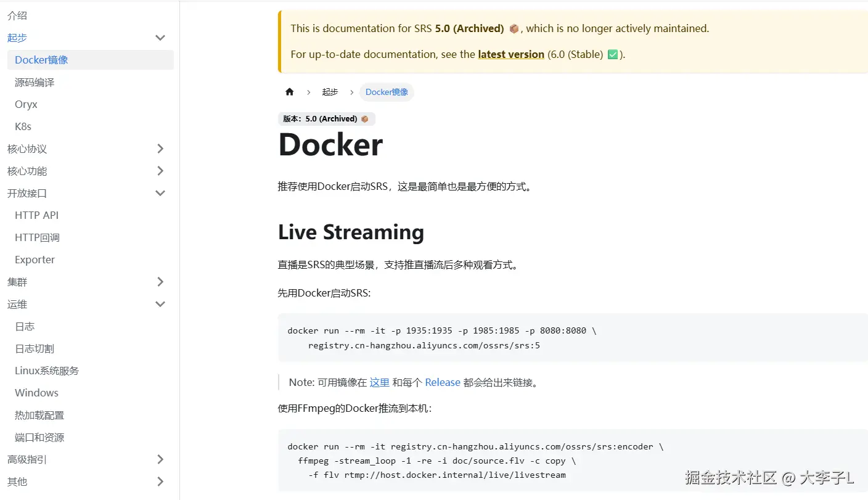Click the rtmp://host.docker.internal livestream line
868x500 pixels.
(x=437, y=475)
